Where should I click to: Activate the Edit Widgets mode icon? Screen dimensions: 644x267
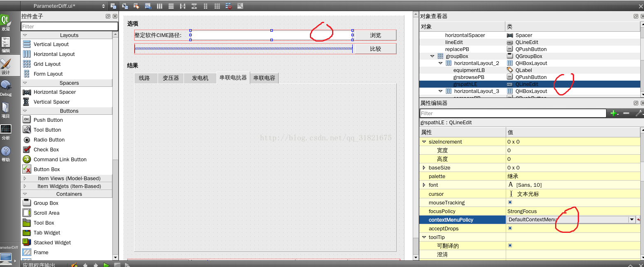pos(114,6)
